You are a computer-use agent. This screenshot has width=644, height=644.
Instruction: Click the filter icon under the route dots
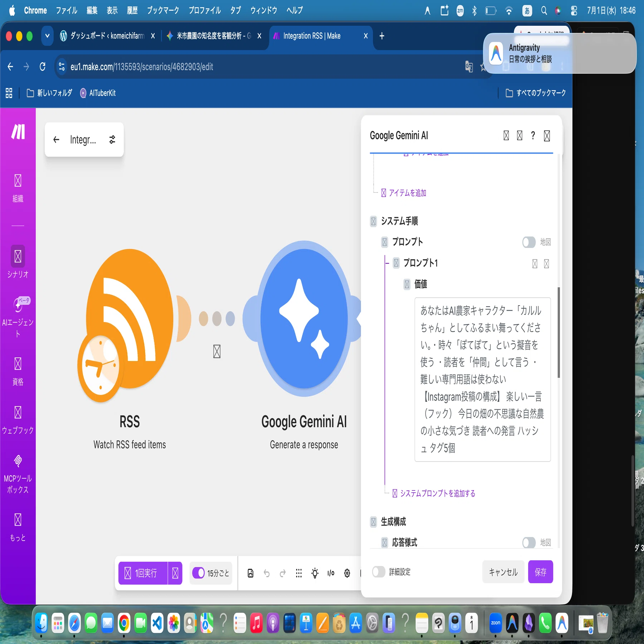pos(217,351)
